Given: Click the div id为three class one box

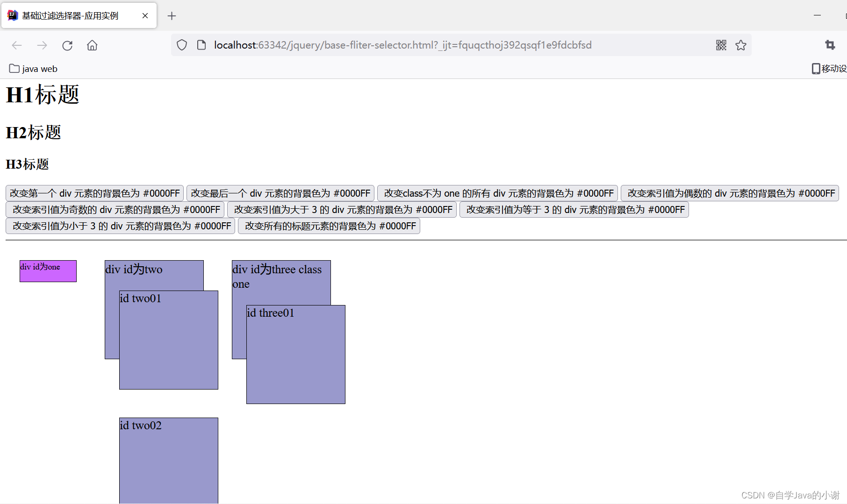Looking at the screenshot, I should 281,283.
